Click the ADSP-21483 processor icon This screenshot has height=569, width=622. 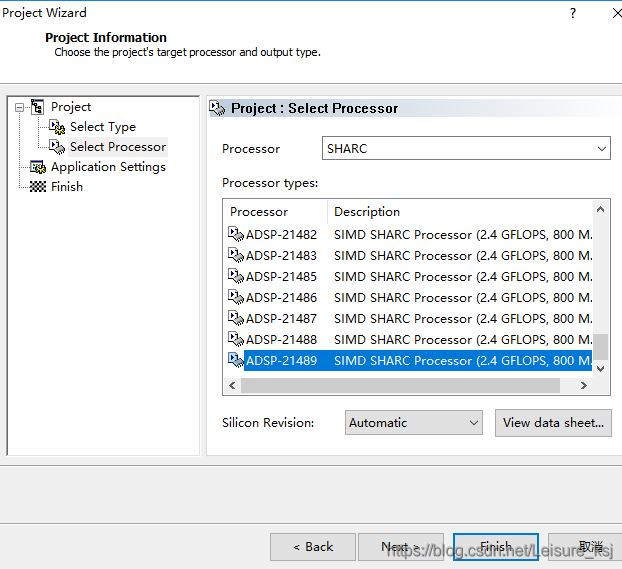click(x=236, y=255)
